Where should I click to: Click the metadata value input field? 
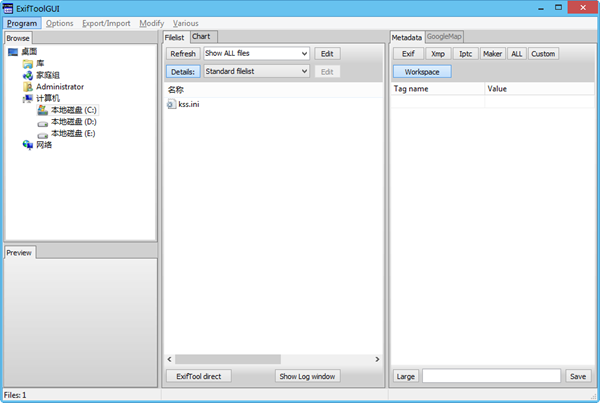coord(492,376)
